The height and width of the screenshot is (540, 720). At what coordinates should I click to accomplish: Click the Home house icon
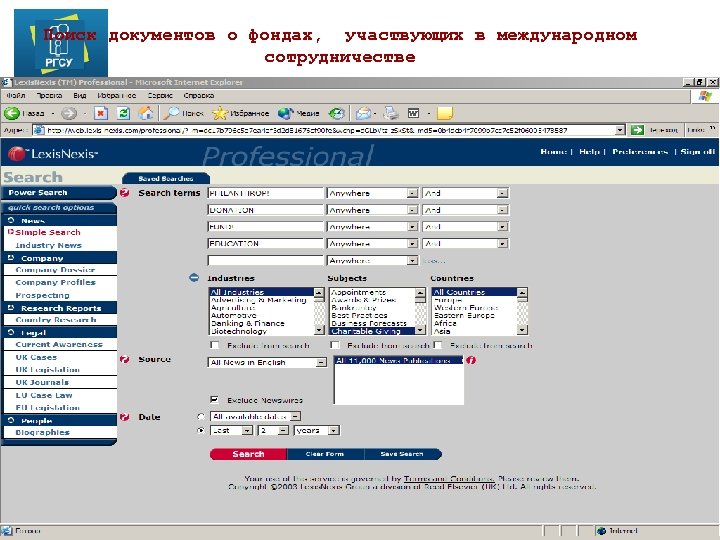coord(146,113)
